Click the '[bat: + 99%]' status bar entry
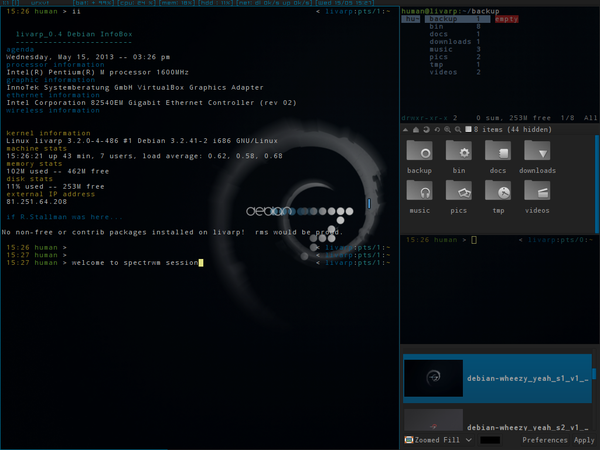600x450 pixels. 93,3
